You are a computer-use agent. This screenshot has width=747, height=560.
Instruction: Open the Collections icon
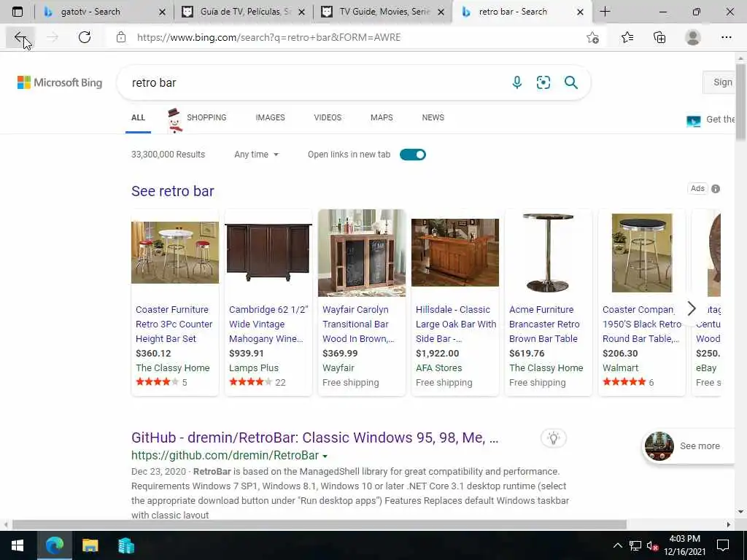[659, 37]
